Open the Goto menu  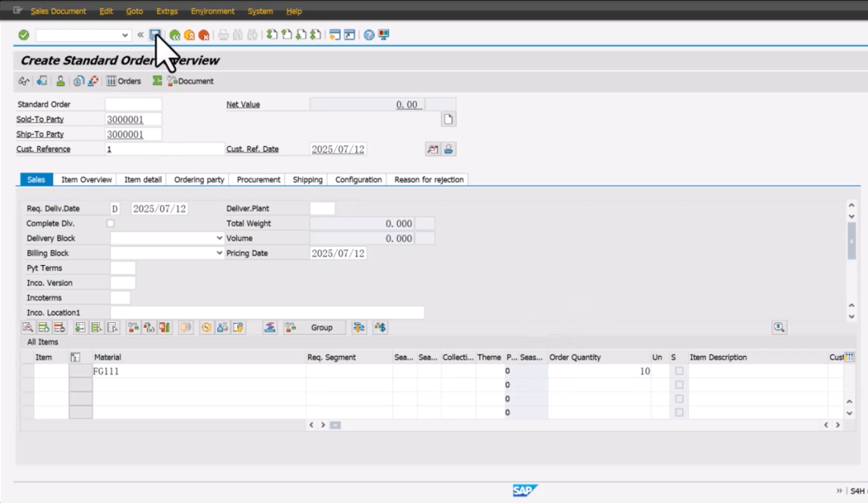(134, 11)
